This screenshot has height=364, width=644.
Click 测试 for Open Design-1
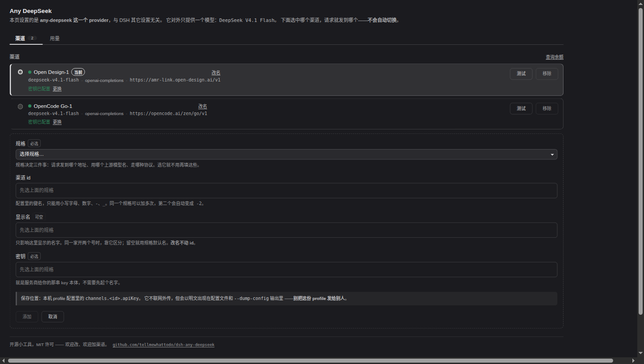[521, 74]
